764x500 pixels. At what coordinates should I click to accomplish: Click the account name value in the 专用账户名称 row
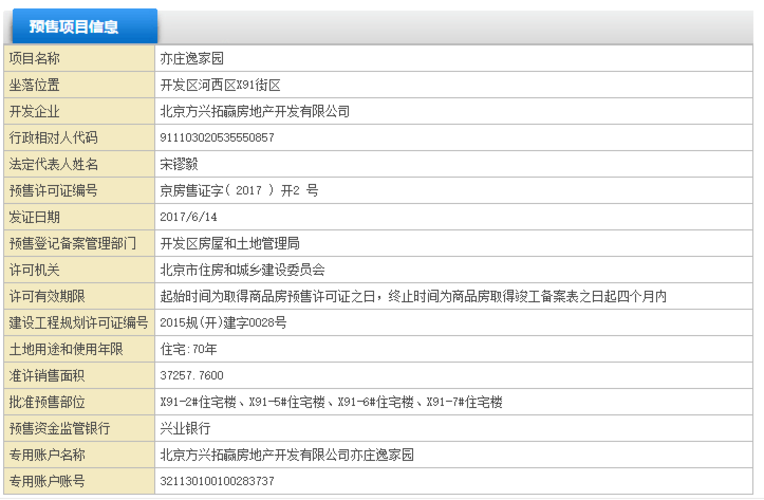pos(287,455)
